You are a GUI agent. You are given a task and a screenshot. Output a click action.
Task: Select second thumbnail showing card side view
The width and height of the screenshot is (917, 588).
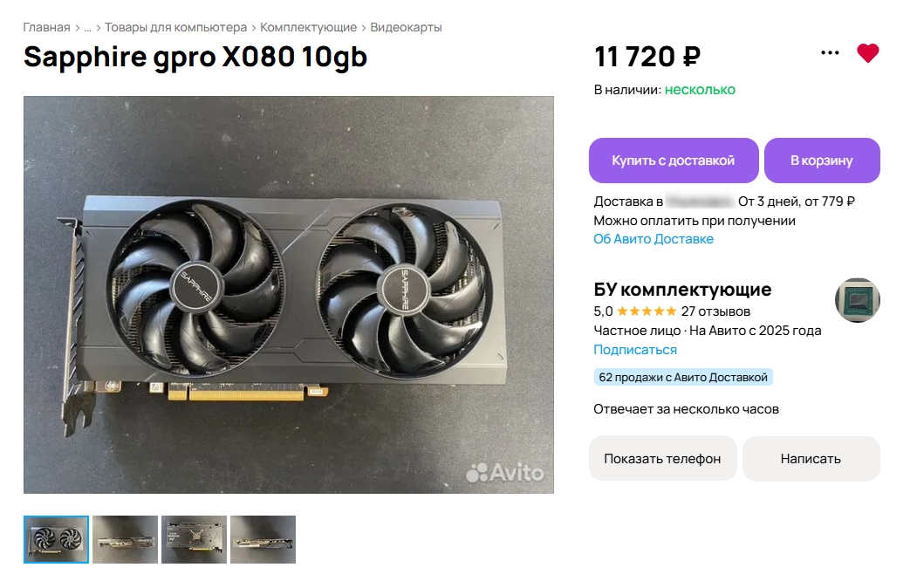125,539
